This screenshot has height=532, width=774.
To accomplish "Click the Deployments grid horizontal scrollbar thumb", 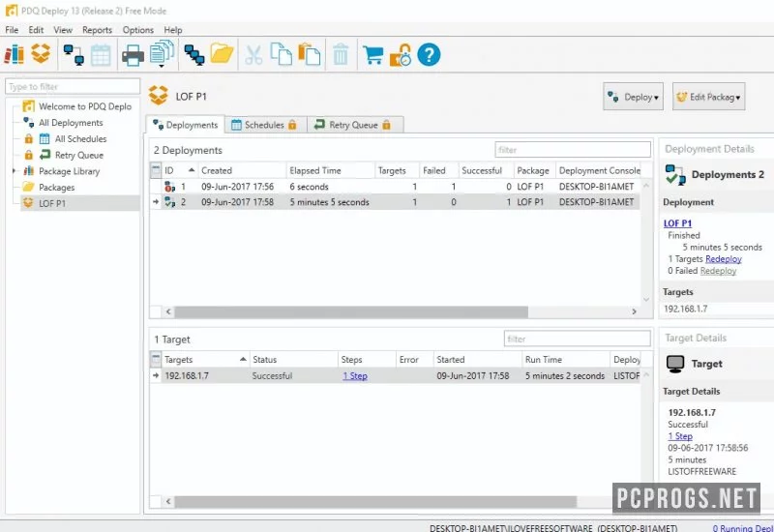I will click(351, 311).
